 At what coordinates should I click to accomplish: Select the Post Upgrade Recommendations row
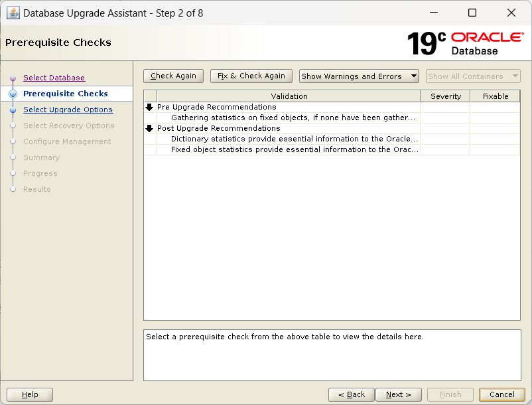332,128
